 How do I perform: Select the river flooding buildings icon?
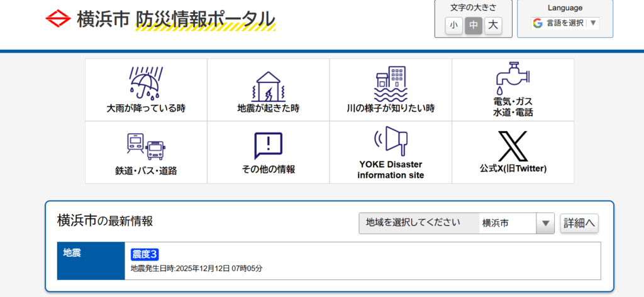(x=391, y=84)
